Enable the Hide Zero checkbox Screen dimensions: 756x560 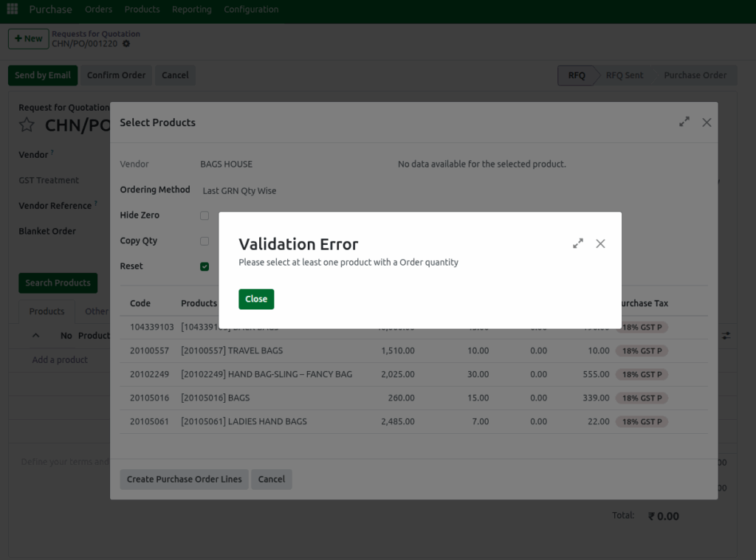pos(205,215)
